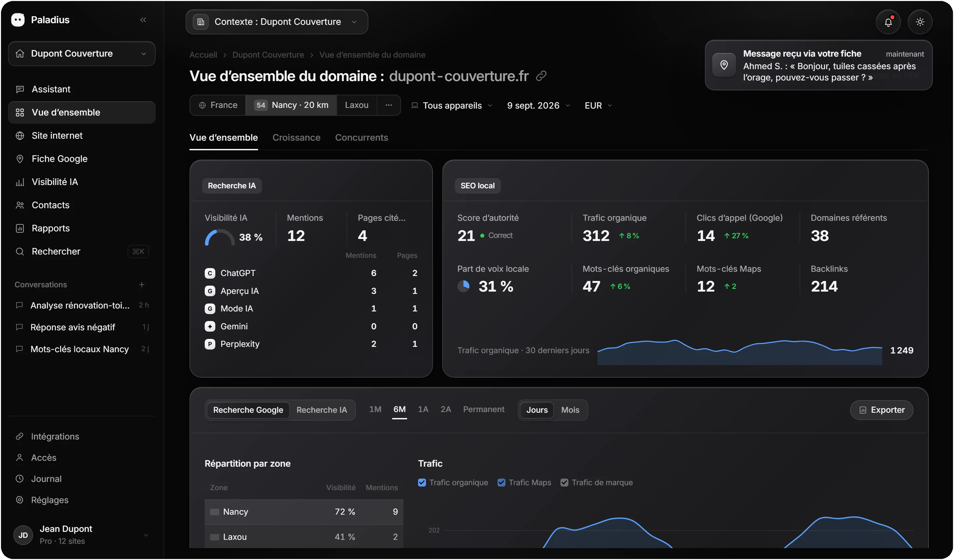Open Rapports in sidebar

pyautogui.click(x=82, y=228)
